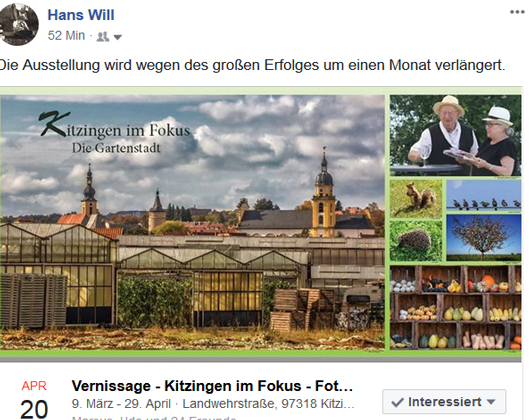The height and width of the screenshot is (420, 530).
Task: Open the post options three-dots menu
Action: coord(517,13)
